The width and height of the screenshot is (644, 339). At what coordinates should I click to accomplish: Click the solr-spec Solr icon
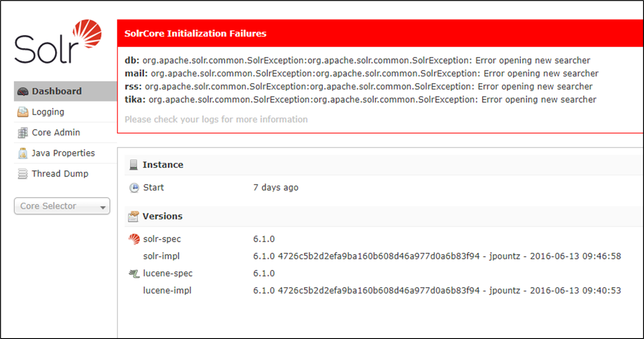(134, 239)
